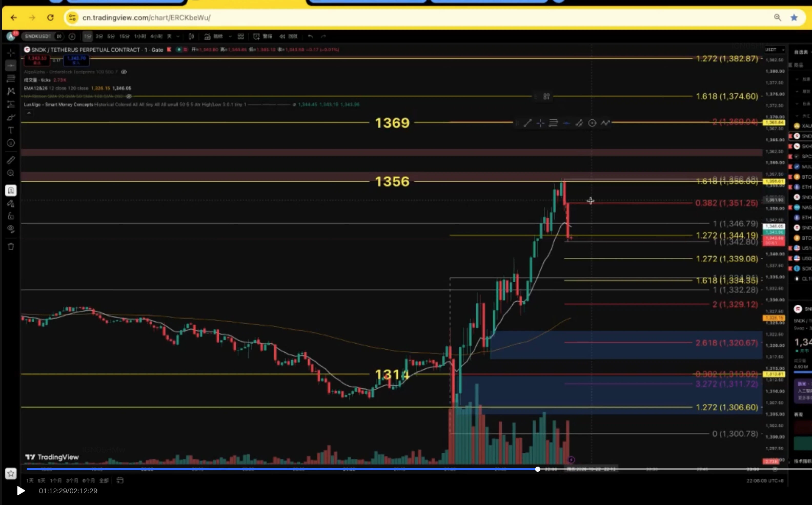Open the more timeframes dropdown after 天
The width and height of the screenshot is (812, 505).
[178, 36]
